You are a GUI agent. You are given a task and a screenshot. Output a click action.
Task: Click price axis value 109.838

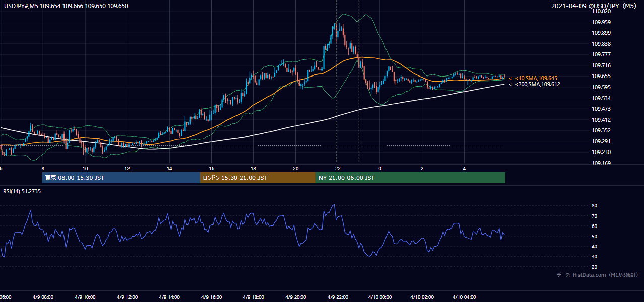(x=602, y=44)
